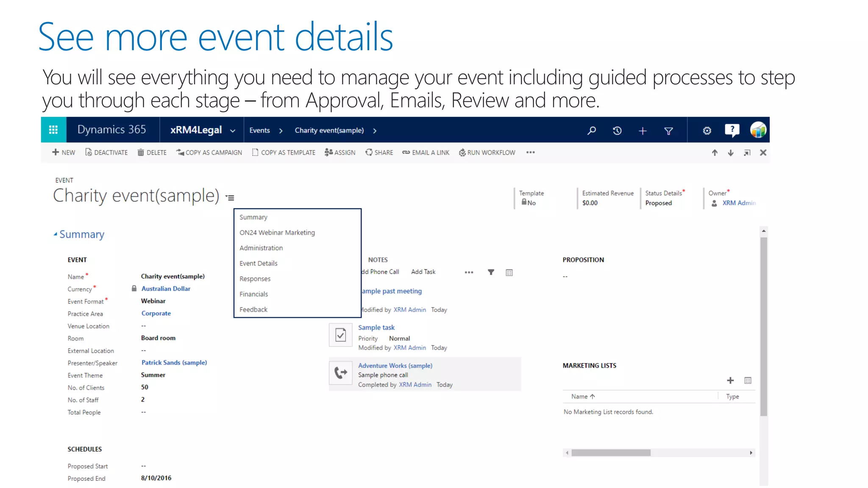The width and height of the screenshot is (868, 488).
Task: Open recently viewed history icon
Action: (617, 130)
